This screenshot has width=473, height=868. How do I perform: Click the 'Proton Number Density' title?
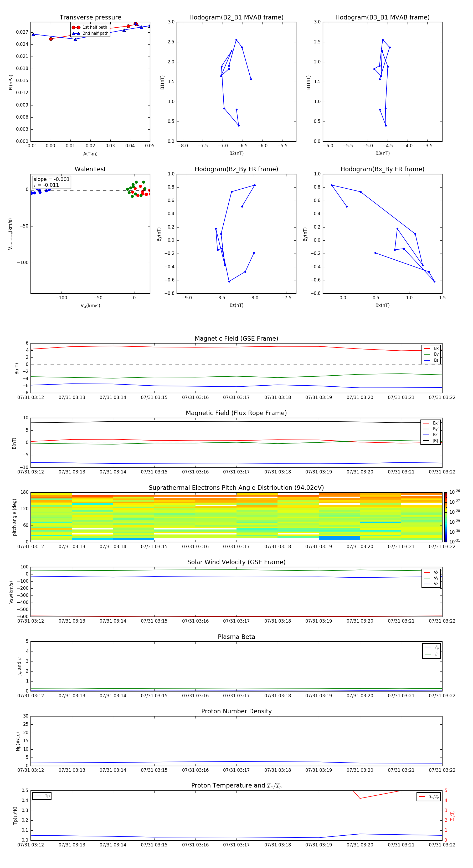[236, 711]
